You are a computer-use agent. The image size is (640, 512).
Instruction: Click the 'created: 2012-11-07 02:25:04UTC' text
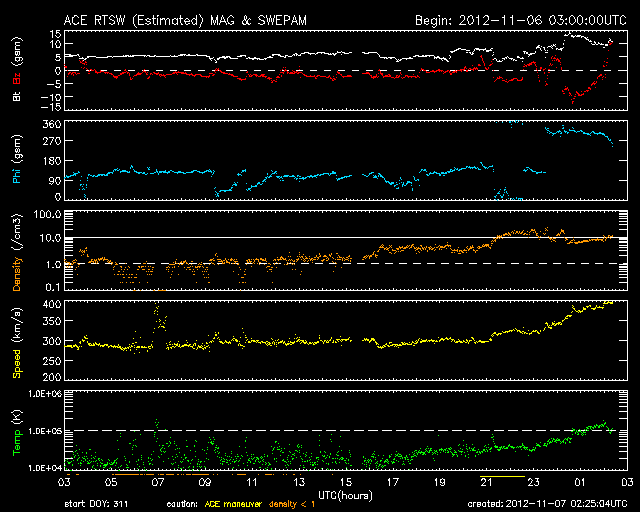pos(547,504)
